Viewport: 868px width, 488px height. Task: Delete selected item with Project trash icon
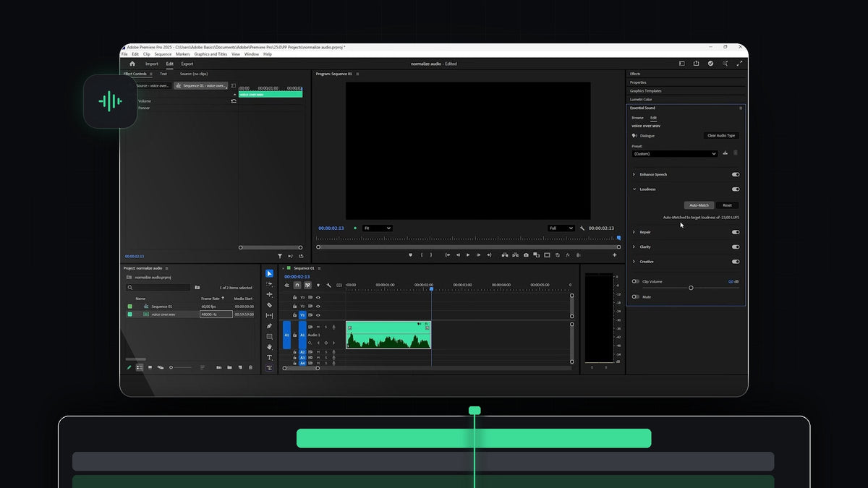[x=250, y=367]
